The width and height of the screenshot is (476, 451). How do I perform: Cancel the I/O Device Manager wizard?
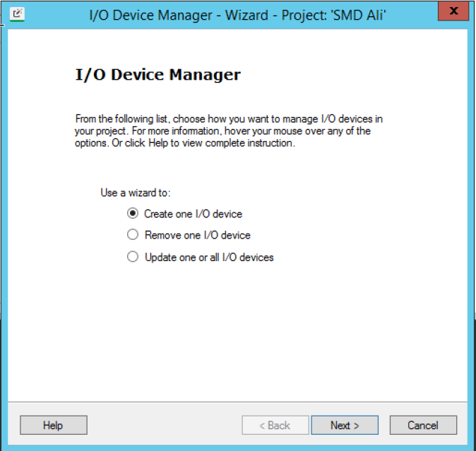423,425
